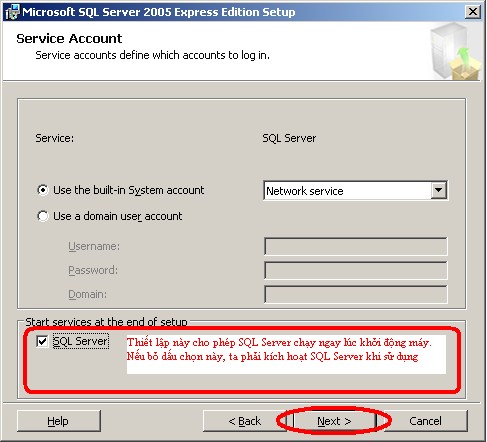Click the Help button
Image resolution: width=487 pixels, height=442 pixels.
tap(59, 421)
